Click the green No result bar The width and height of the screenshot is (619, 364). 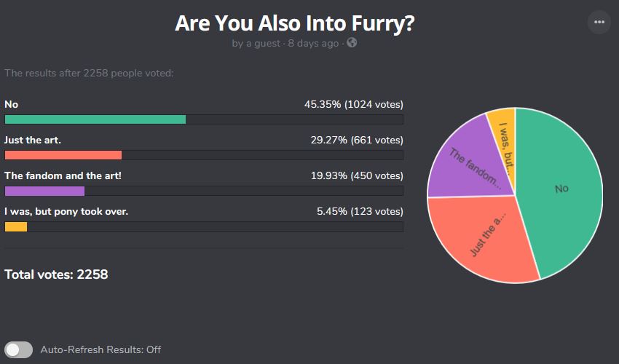tap(95, 119)
